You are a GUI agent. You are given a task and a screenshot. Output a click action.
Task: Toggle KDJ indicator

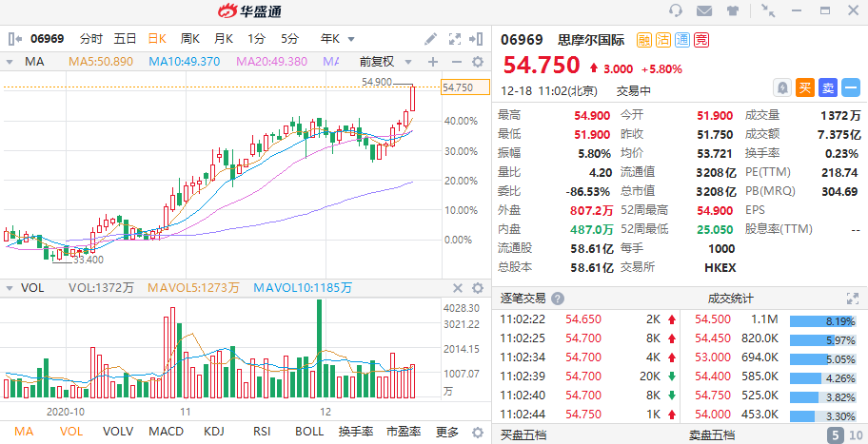(x=214, y=432)
